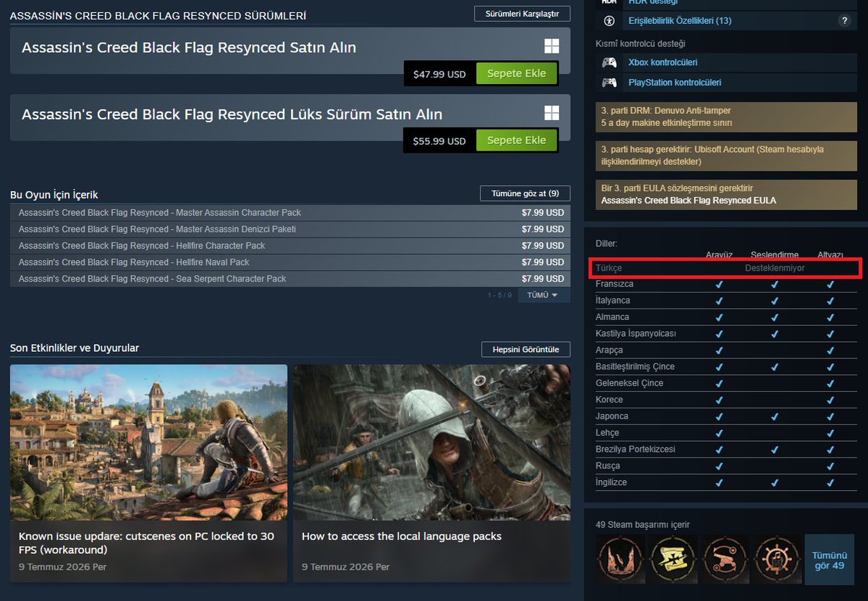Click the $55.99 USD price label
Viewport: 868px width, 601px height.
coord(439,141)
